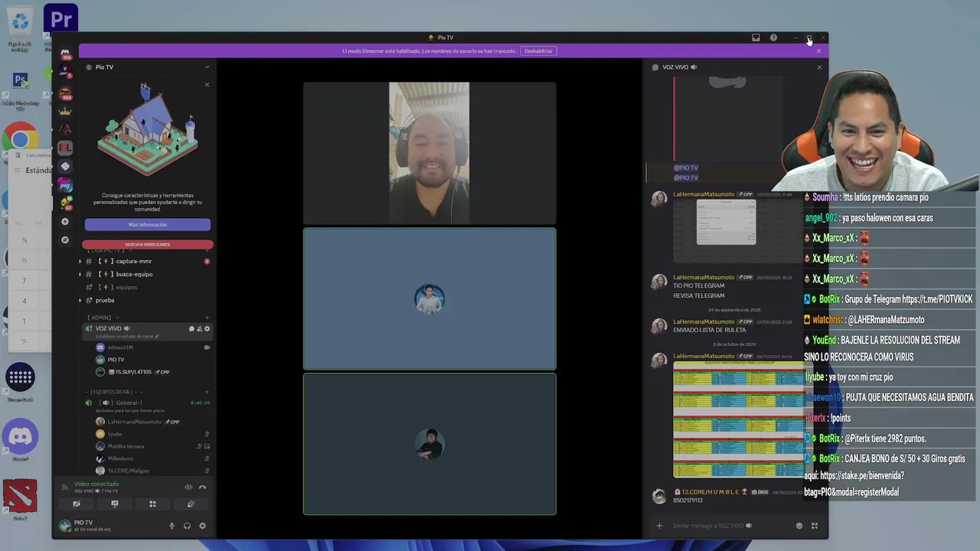Disconnect from voice call
Screen dimensions: 980x551
(202, 487)
